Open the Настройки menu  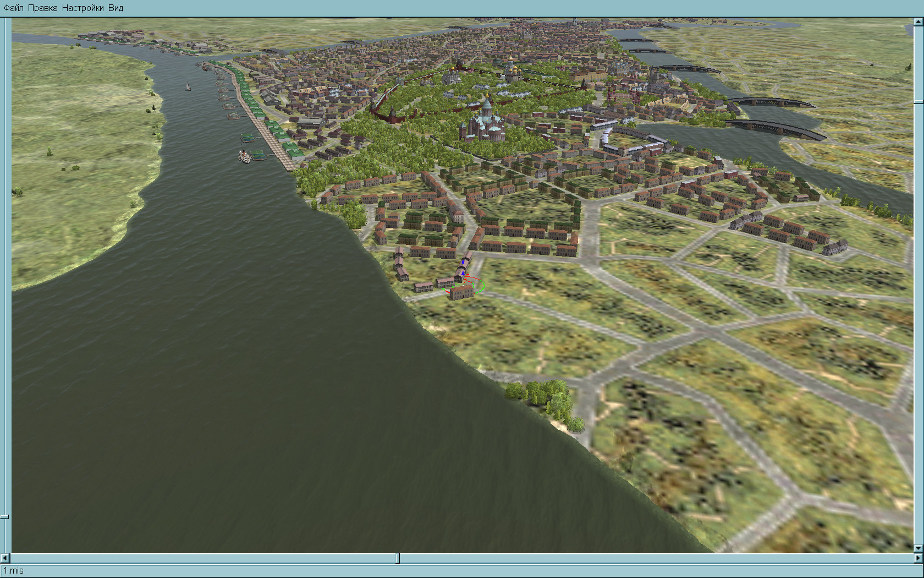pyautogui.click(x=82, y=8)
